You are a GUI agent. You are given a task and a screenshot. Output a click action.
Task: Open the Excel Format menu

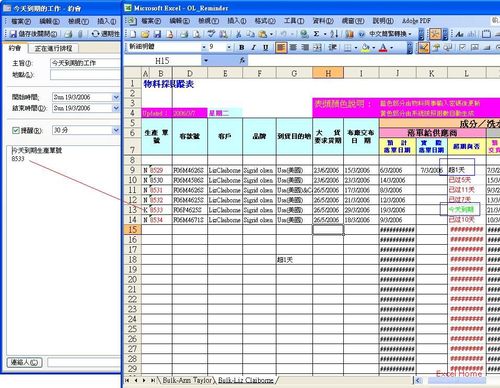(x=265, y=21)
